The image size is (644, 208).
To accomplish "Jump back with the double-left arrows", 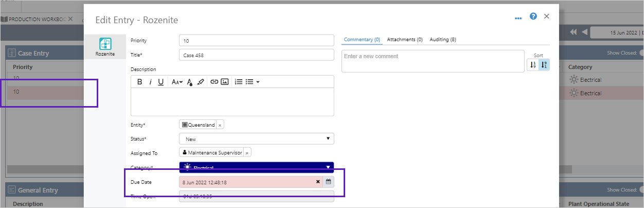I will pos(574,32).
